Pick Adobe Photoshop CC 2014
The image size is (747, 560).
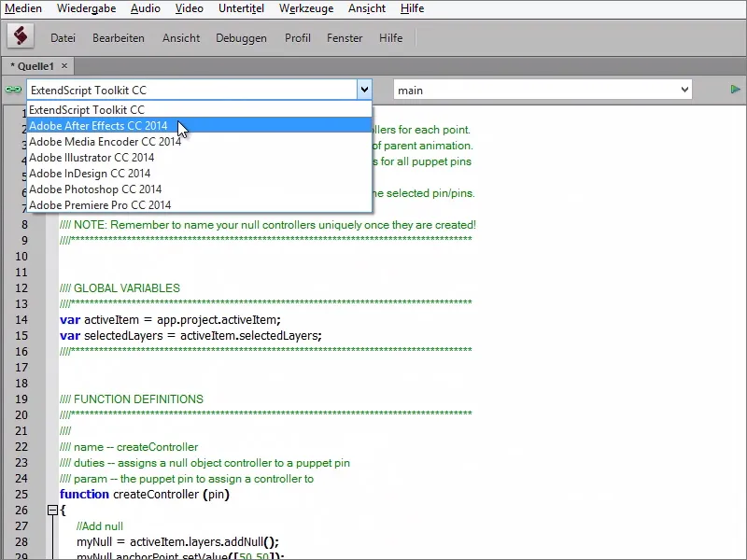pos(199,189)
